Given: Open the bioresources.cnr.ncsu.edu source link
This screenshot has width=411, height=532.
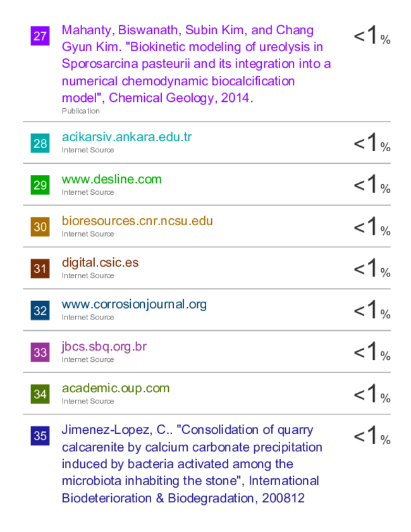Looking at the screenshot, I should pyautogui.click(x=137, y=221).
